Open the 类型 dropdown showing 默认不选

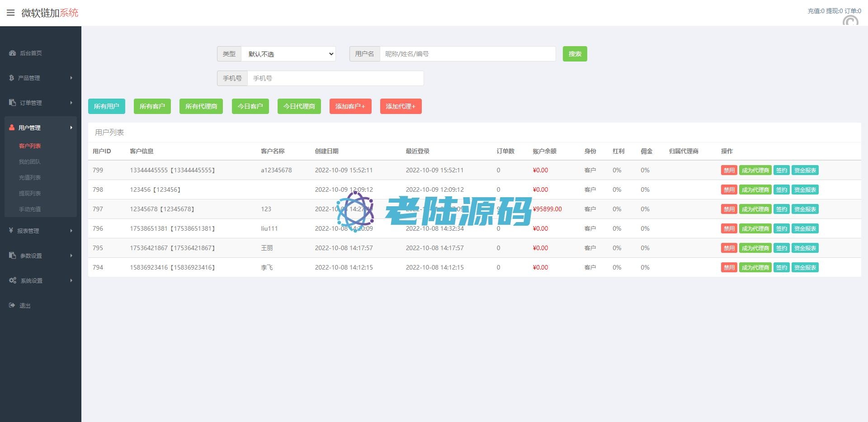point(288,54)
